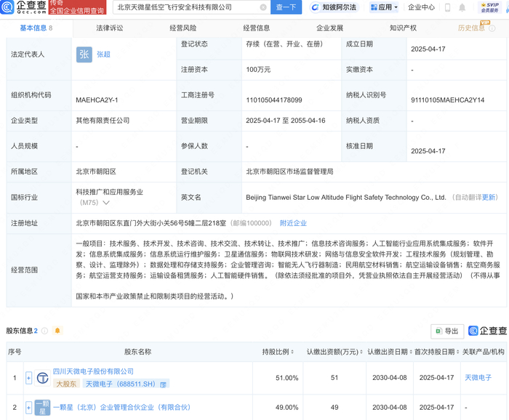The width and height of the screenshot is (509, 420).
Task: Clear the search box with the X icon
Action: pyautogui.click(x=262, y=7)
